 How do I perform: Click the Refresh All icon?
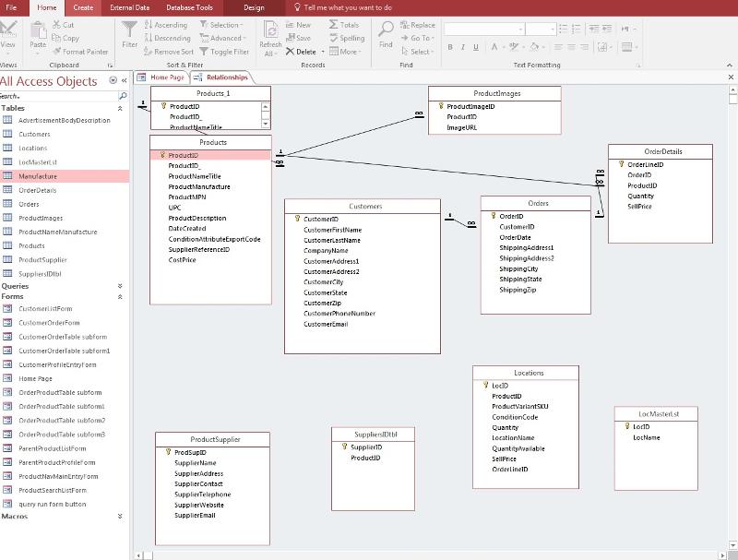pos(270,31)
